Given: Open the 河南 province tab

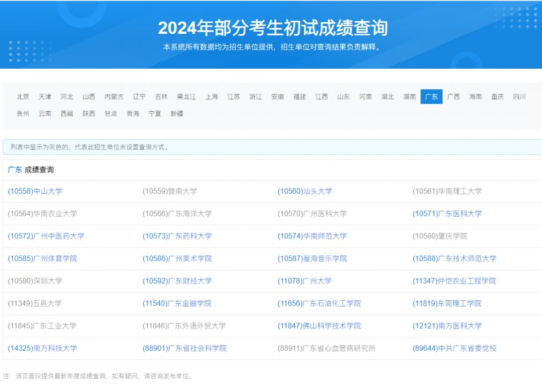Looking at the screenshot, I should tap(366, 97).
